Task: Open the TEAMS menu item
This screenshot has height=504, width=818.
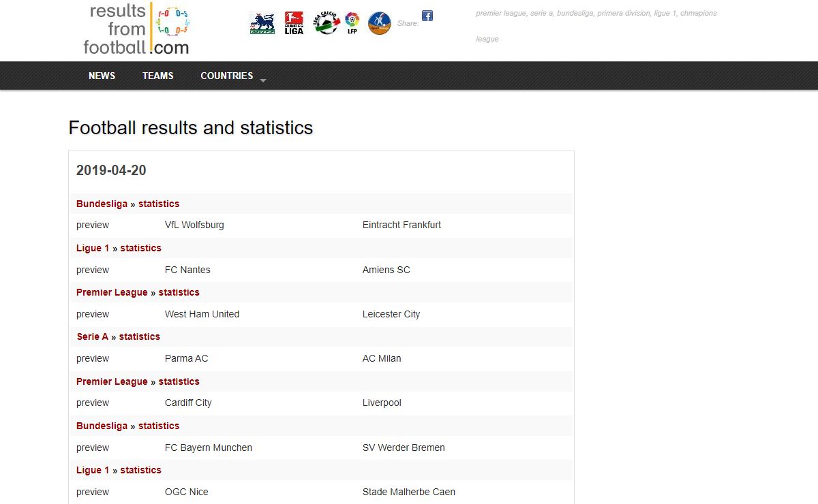Action: (158, 76)
